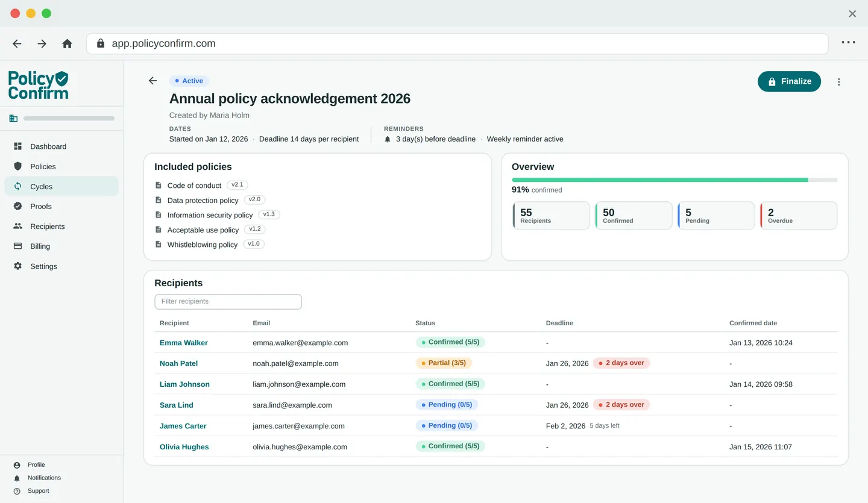This screenshot has height=503, width=868.
Task: Click the Notifications bell icon in sidebar
Action: 17,478
